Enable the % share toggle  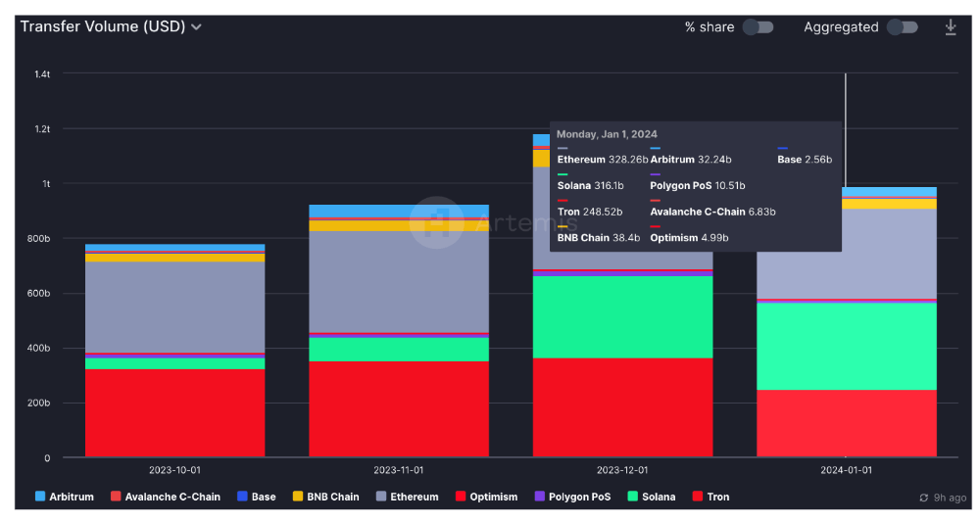point(758,26)
